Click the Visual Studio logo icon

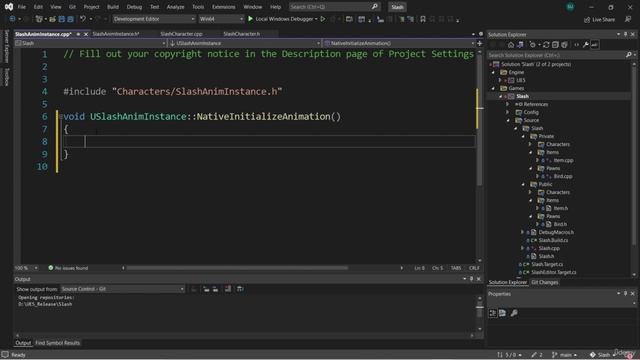coord(9,7)
